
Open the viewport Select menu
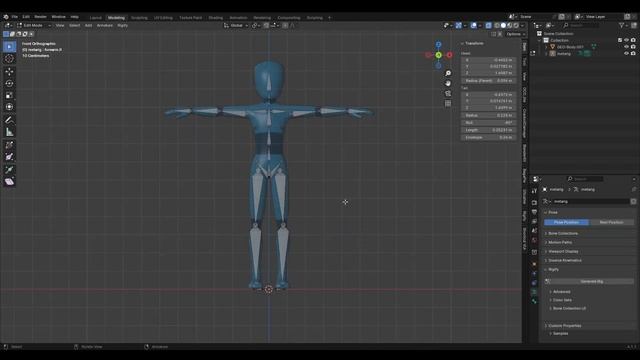(74, 25)
